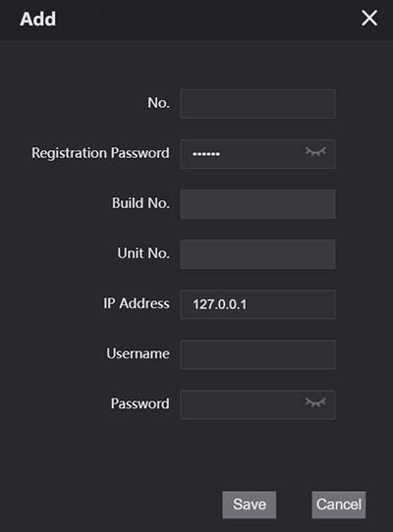Screen dimensions: 393x532
Task: Click the 'Registration Password' label text
Action: 100,153
